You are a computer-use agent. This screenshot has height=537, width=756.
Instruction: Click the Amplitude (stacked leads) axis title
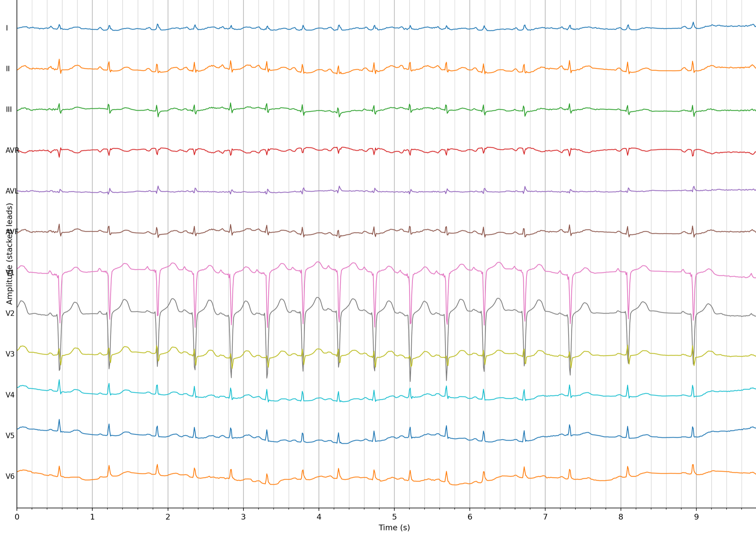coord(9,254)
